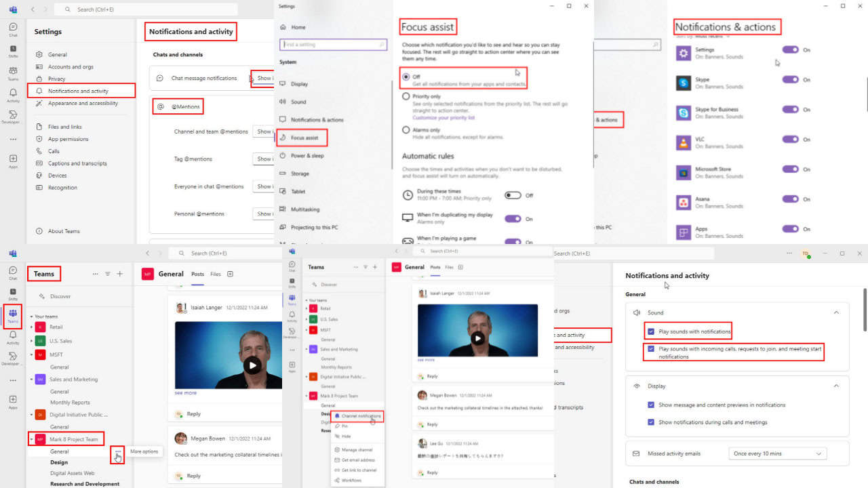Click Customize your priority list link
The height and width of the screenshot is (488, 868).
tap(443, 117)
